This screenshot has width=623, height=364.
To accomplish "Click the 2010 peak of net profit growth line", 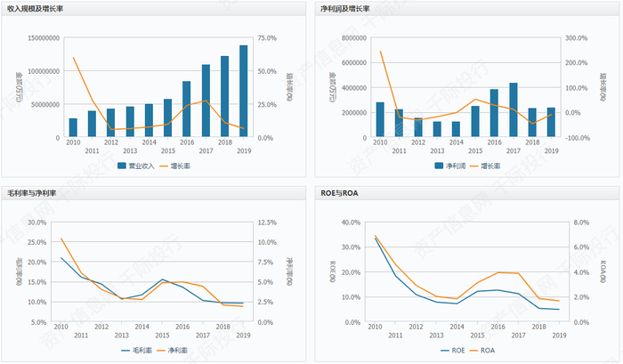I will click(x=380, y=52).
